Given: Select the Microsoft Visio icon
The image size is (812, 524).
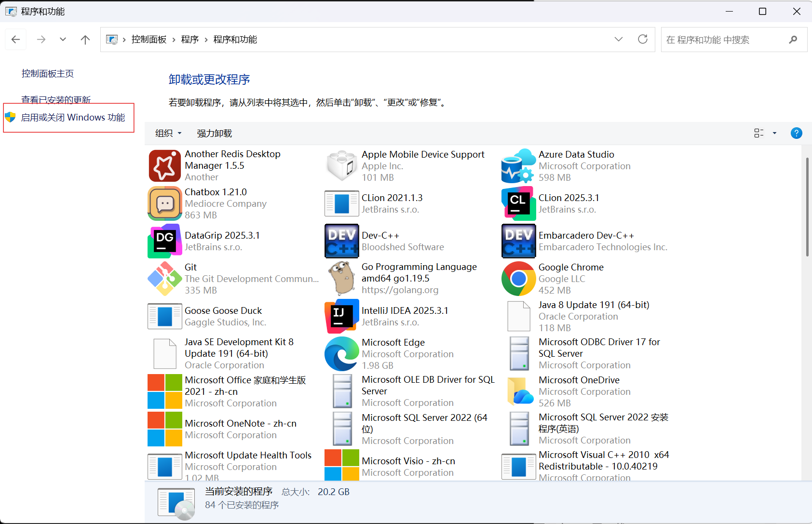Looking at the screenshot, I should (x=342, y=465).
